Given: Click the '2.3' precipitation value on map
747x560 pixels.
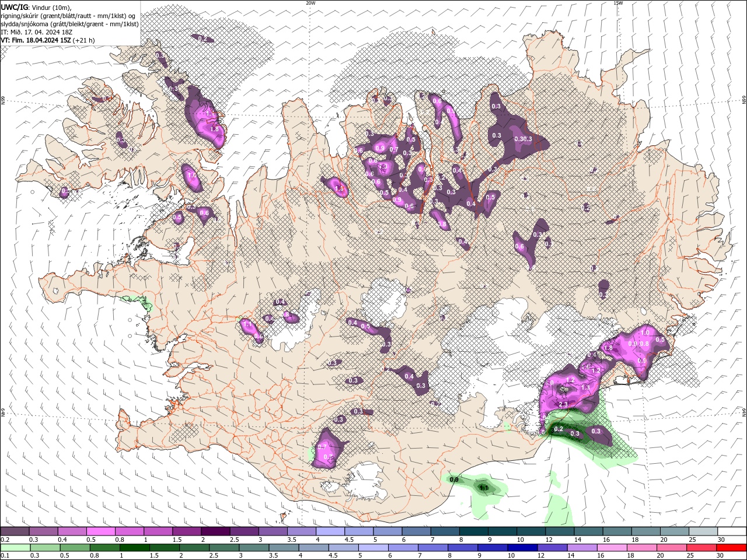Looking at the screenshot, I should [563, 404].
